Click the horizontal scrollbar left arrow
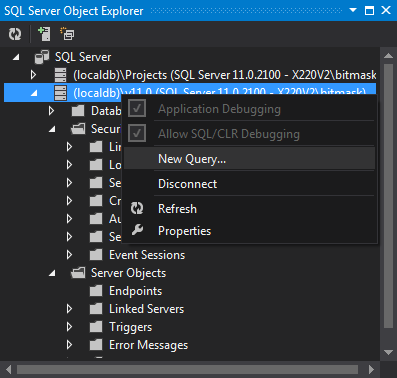The image size is (397, 378). pyautogui.click(x=8, y=369)
